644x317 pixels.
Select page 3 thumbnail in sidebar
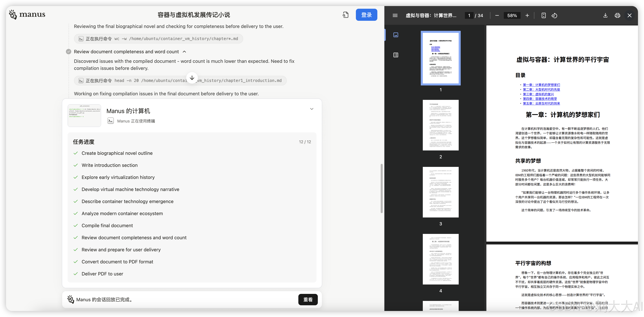coord(441,192)
